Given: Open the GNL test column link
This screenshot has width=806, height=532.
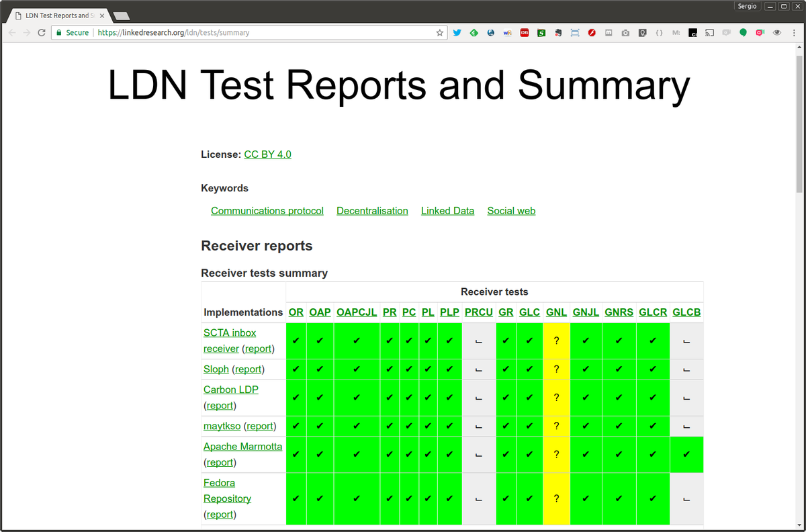Looking at the screenshot, I should click(x=557, y=312).
